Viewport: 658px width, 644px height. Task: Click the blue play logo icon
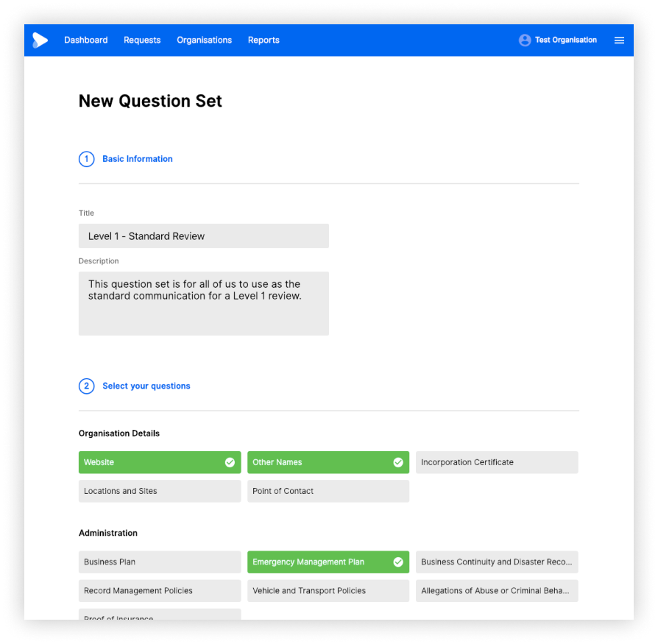[40, 40]
